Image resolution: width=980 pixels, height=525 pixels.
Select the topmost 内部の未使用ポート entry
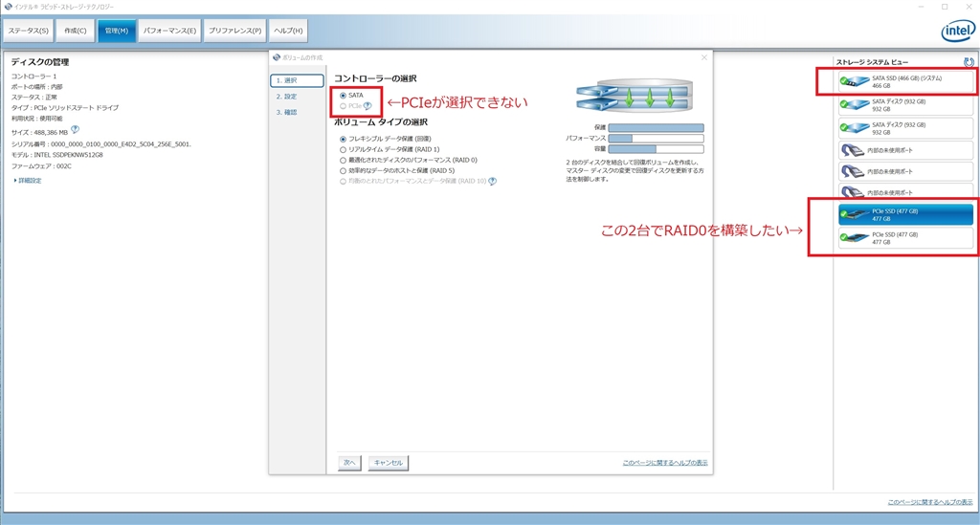pyautogui.click(x=905, y=150)
